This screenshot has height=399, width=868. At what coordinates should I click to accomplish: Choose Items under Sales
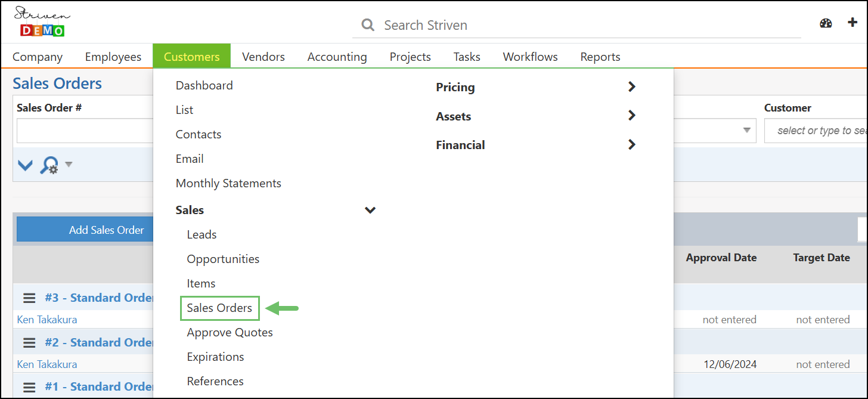tap(201, 283)
